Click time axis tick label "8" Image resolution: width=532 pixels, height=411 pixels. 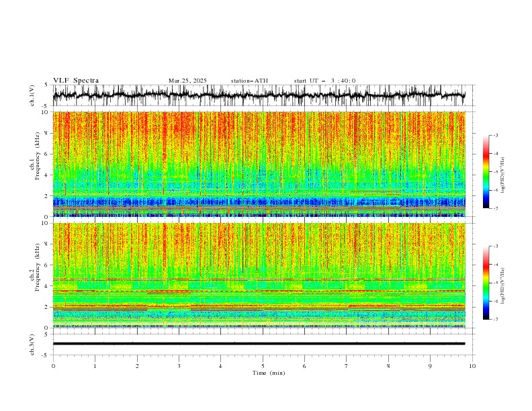[388, 366]
